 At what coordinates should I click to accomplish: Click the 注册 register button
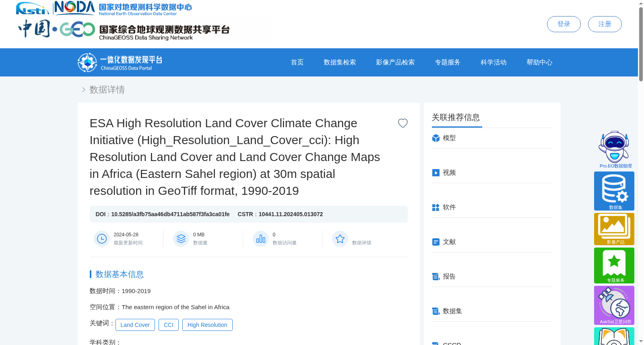tap(605, 24)
